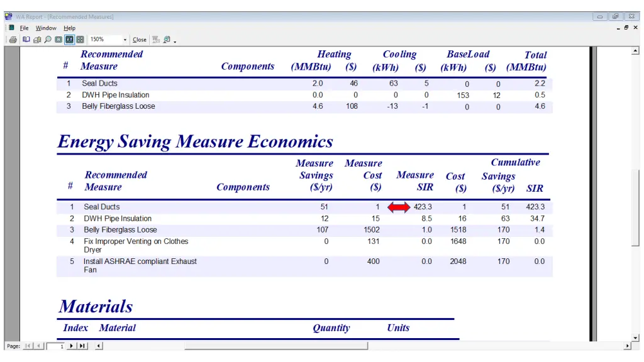
Task: Click vertical scrollbar down arrow
Action: pyautogui.click(x=635, y=337)
